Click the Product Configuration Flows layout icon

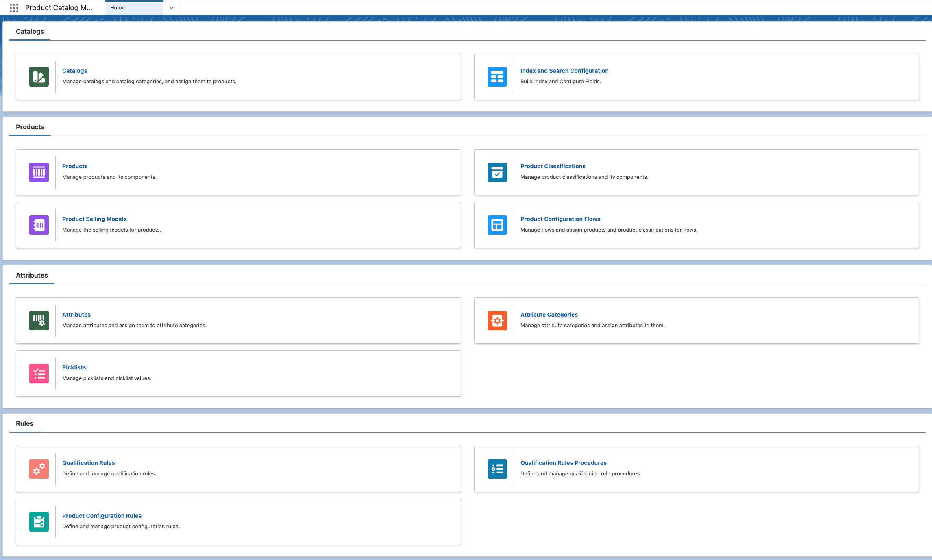[x=497, y=225]
